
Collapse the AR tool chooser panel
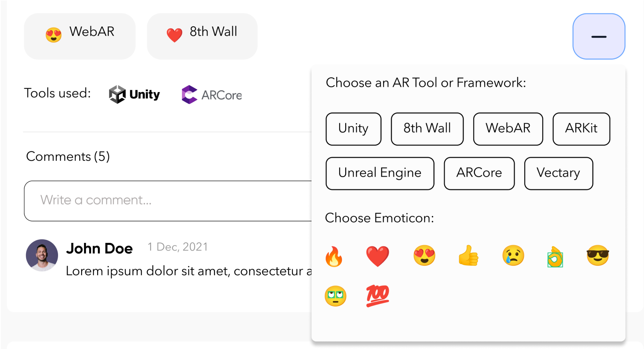(x=599, y=37)
